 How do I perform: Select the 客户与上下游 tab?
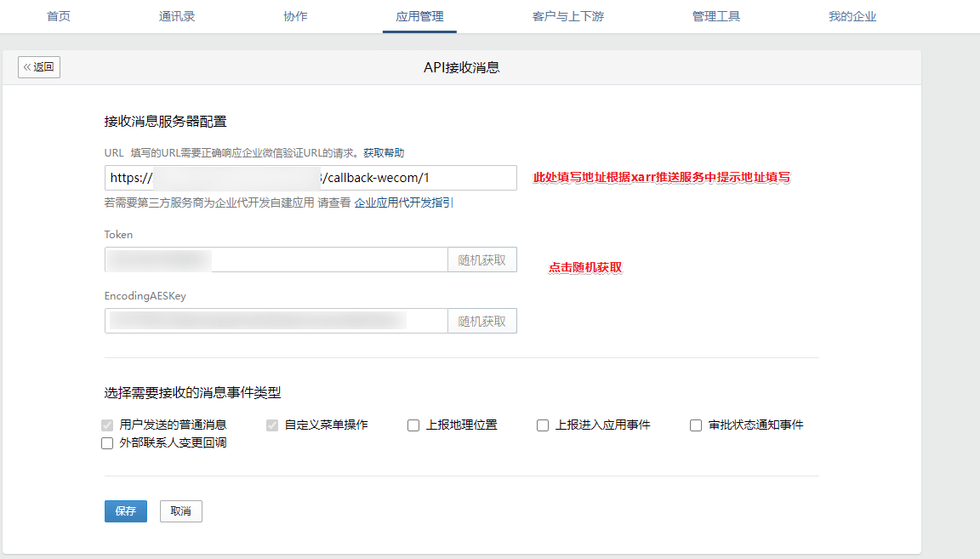click(x=568, y=16)
